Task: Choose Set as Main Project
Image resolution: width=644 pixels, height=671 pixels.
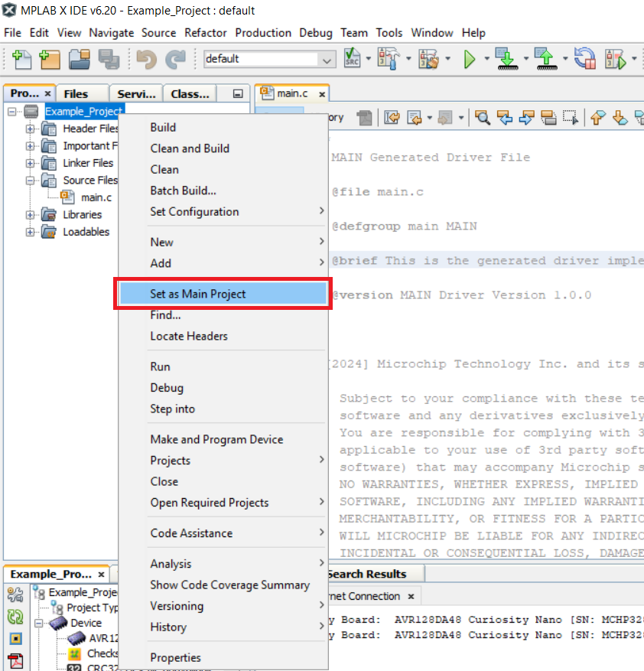Action: (x=223, y=294)
